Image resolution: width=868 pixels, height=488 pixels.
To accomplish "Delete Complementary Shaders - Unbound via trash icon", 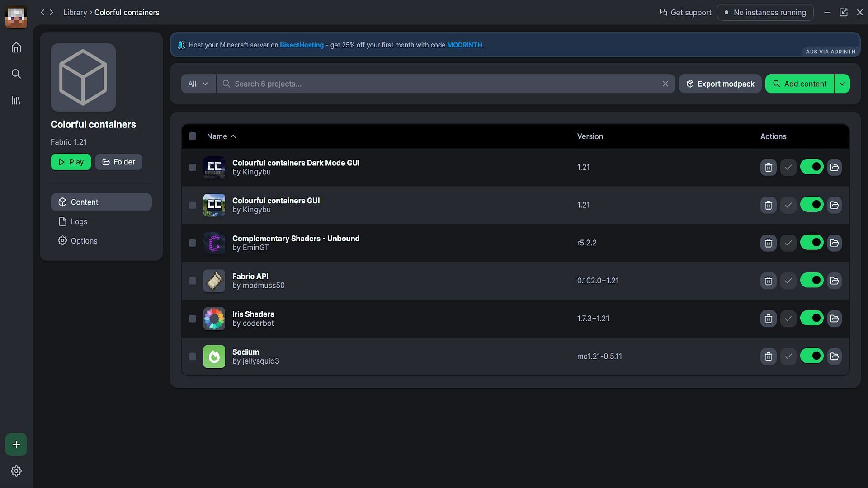I will tap(768, 243).
